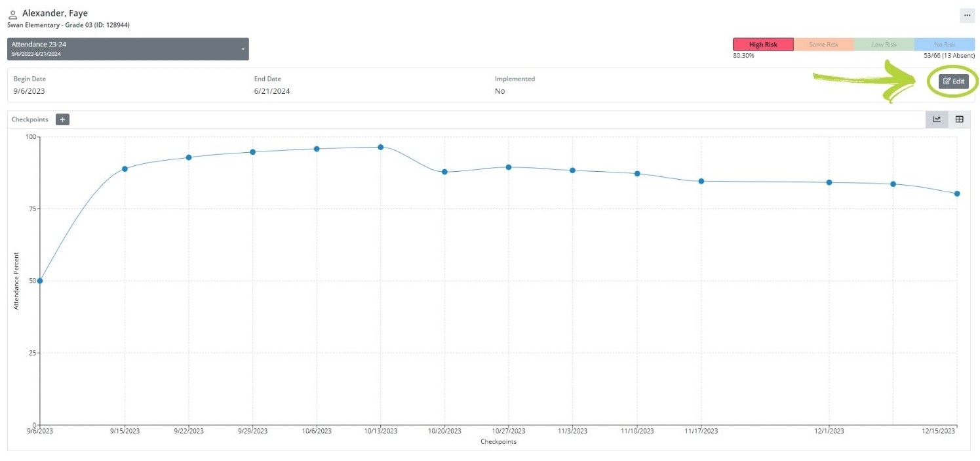Click the 11/17/2023 checkpoint data point
The width and height of the screenshot is (980, 461).
pyautogui.click(x=701, y=181)
